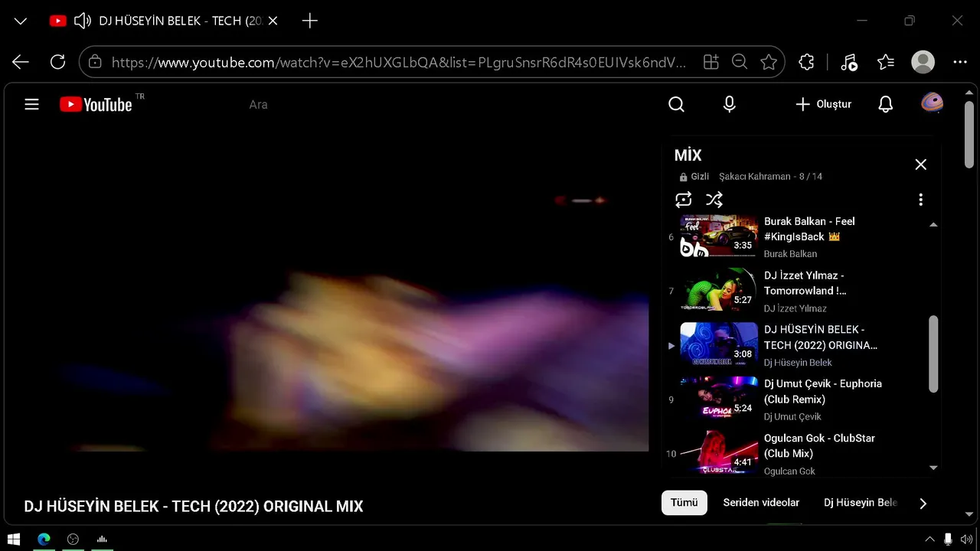Viewport: 980px width, 551px height.
Task: View site information via the lock icon
Action: [x=95, y=62]
